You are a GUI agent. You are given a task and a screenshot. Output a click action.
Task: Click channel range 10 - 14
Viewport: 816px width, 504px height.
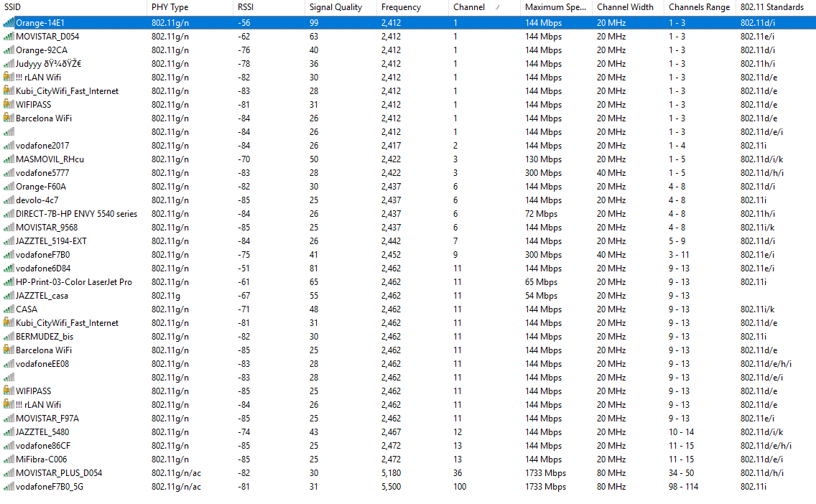(681, 431)
